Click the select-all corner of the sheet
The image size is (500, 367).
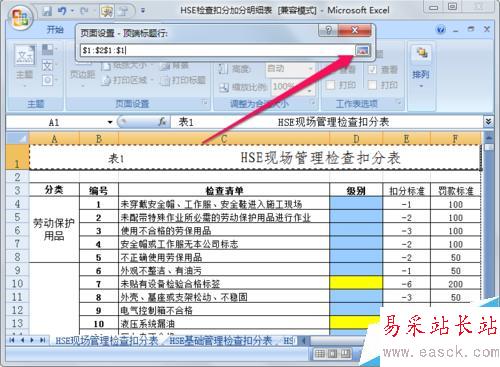click(18, 138)
